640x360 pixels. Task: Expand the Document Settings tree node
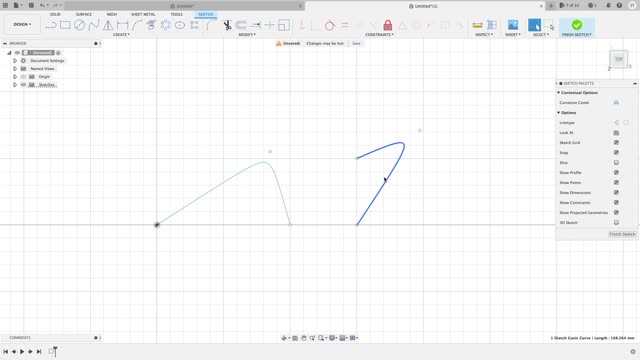pos(15,61)
